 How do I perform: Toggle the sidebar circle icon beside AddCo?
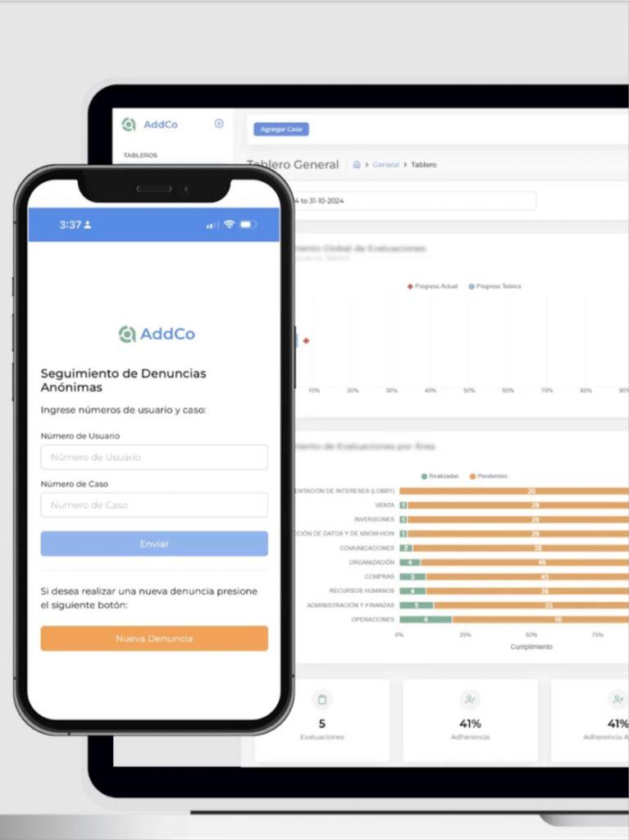tap(219, 124)
